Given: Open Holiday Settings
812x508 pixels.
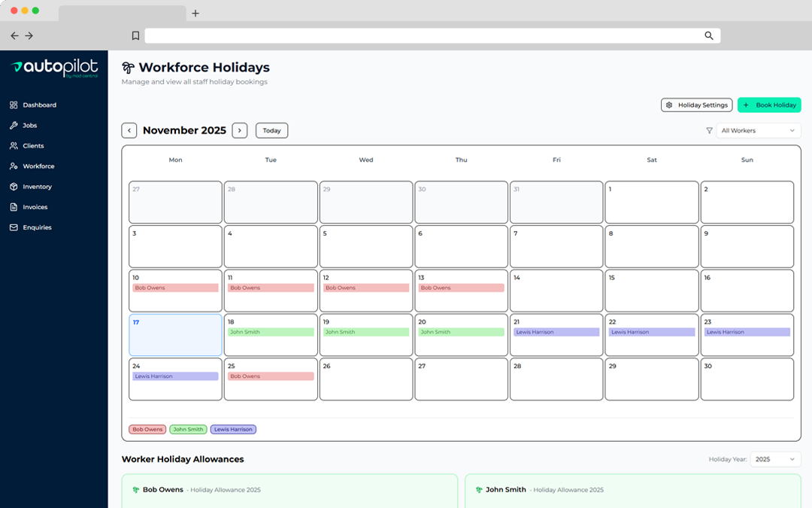Looking at the screenshot, I should coord(696,105).
